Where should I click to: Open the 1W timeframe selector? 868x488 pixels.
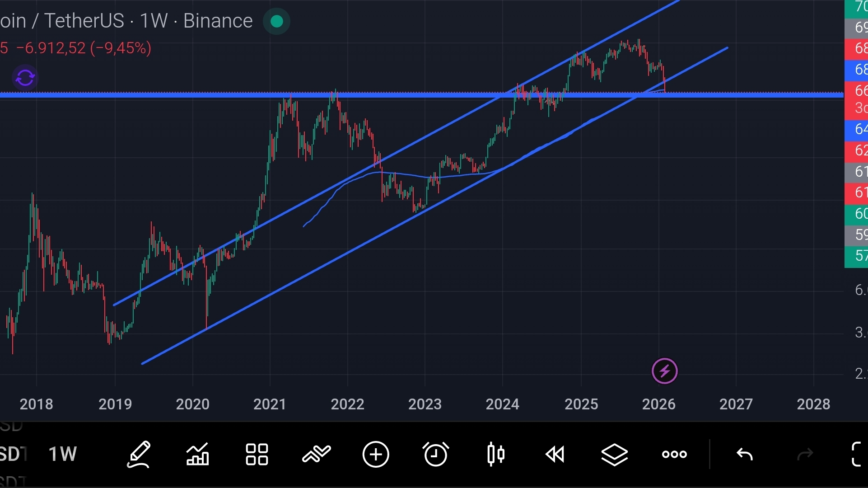[62, 454]
